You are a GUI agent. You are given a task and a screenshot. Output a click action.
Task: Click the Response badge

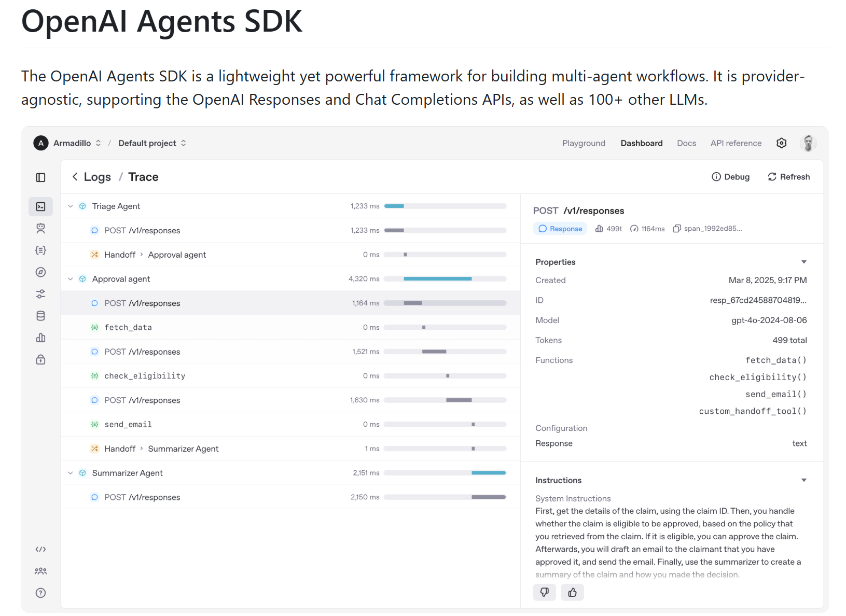coord(560,229)
